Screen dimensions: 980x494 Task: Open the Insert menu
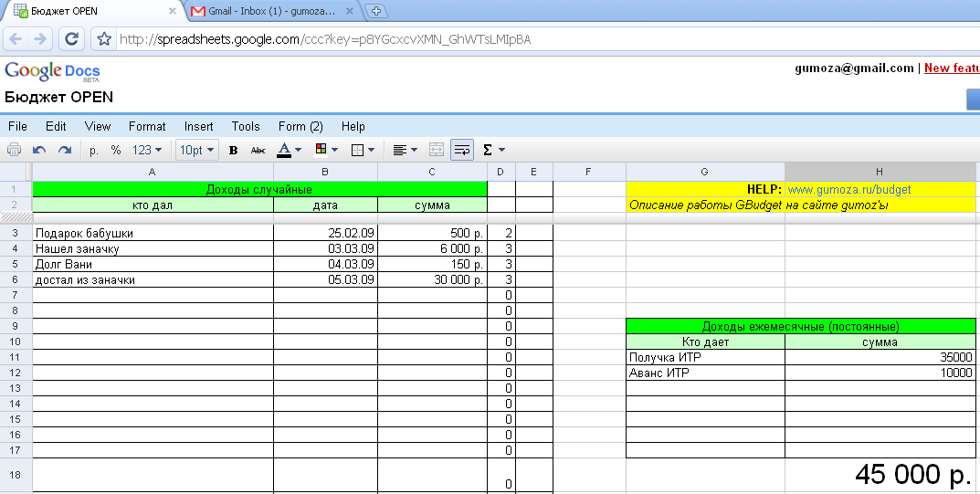pyautogui.click(x=199, y=126)
